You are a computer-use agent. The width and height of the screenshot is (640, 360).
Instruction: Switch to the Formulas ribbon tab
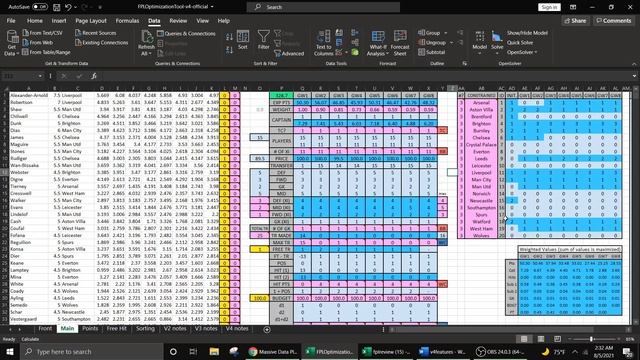[127, 20]
